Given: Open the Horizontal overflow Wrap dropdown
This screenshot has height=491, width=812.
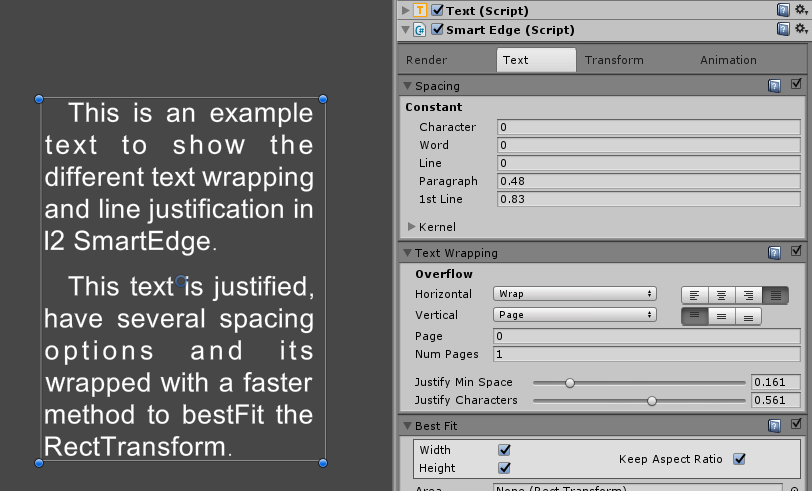Looking at the screenshot, I should point(574,294).
